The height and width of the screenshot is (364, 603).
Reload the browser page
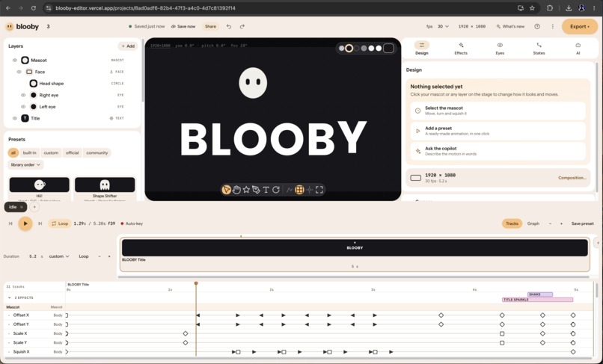coord(34,8)
